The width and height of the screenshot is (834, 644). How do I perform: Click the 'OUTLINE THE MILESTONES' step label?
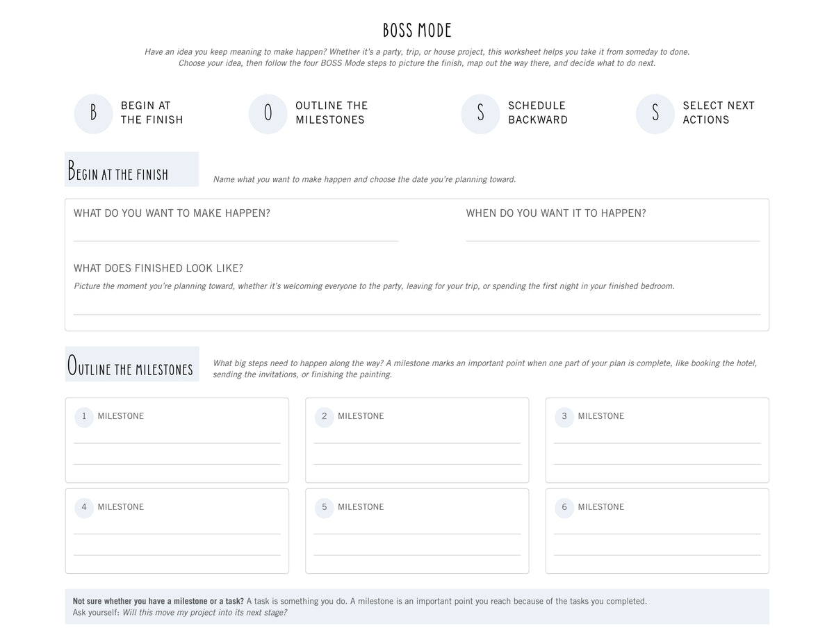(332, 113)
